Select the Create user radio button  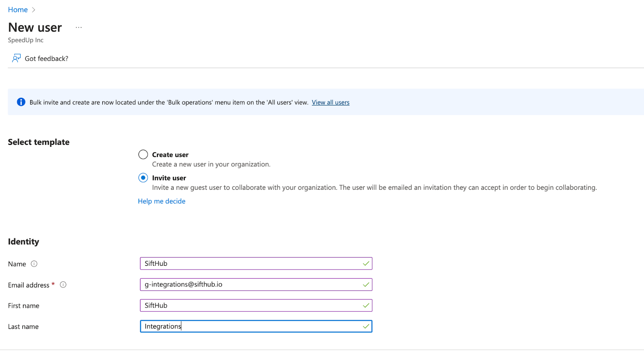point(143,155)
